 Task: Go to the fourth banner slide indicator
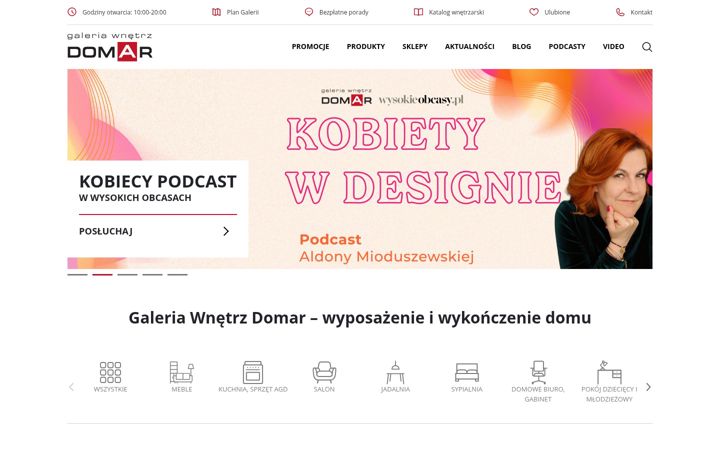click(x=152, y=275)
